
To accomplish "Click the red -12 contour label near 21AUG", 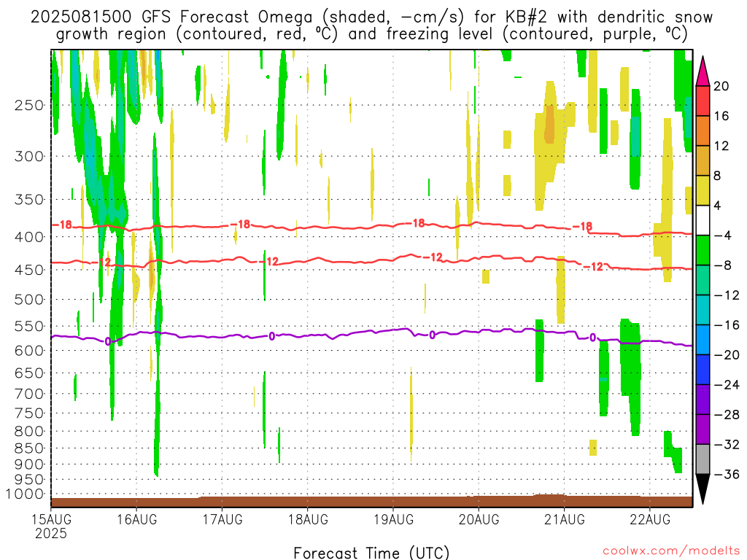I will point(594,267).
